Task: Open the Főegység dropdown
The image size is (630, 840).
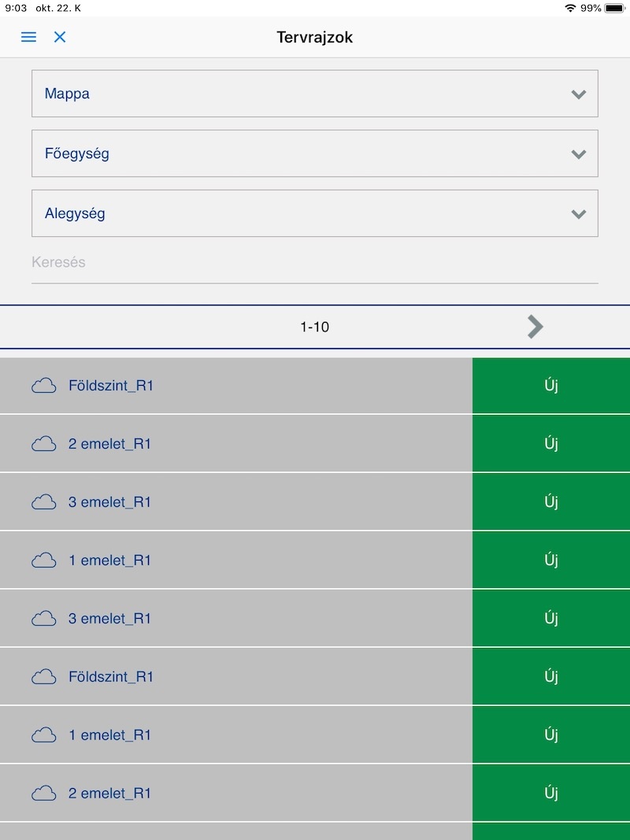Action: (315, 154)
